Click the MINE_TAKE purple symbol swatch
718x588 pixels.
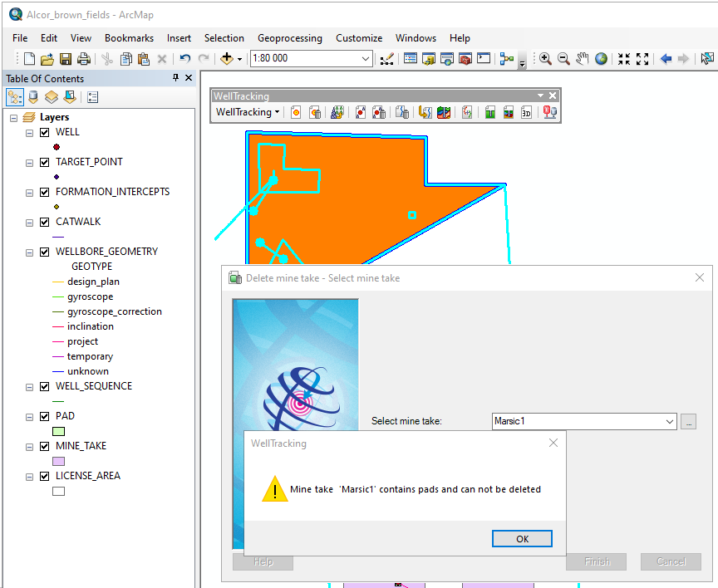click(59, 461)
